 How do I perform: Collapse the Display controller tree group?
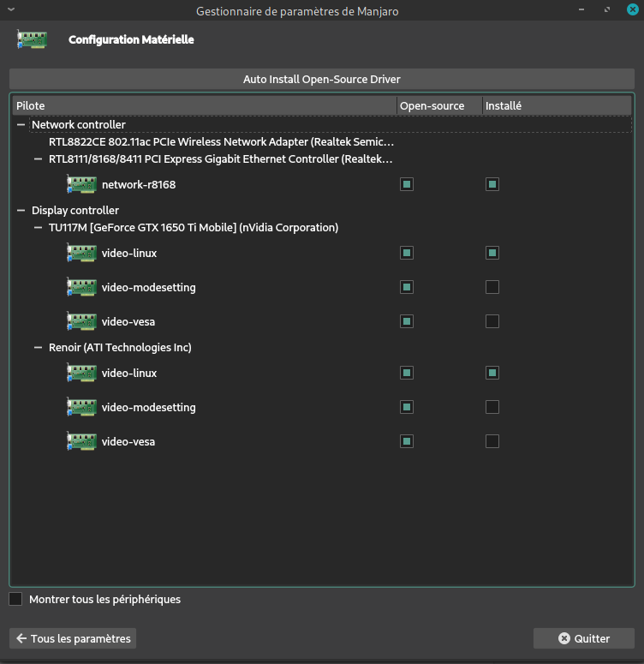(x=21, y=211)
